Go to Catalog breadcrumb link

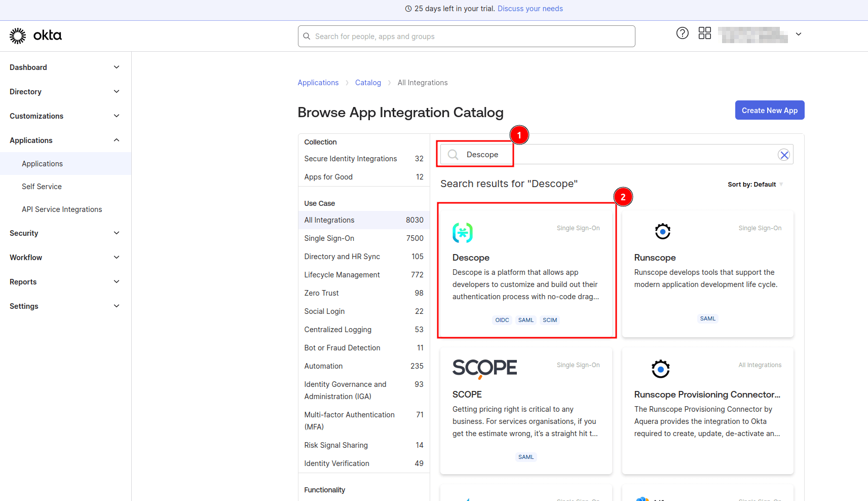(367, 83)
